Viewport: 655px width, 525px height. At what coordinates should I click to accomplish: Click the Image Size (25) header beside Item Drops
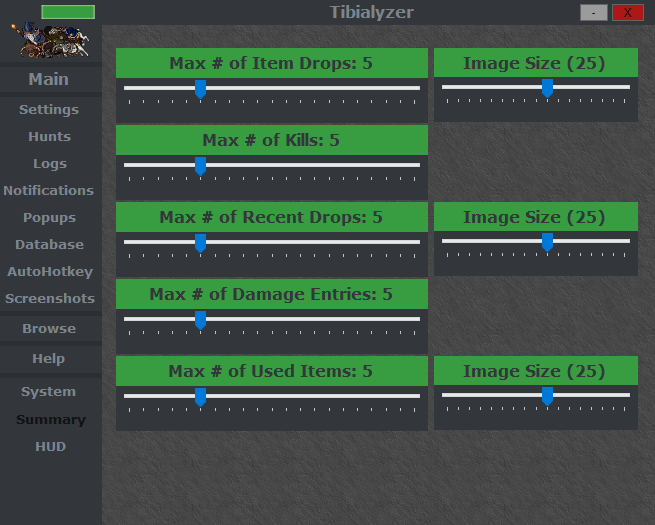[x=536, y=63]
